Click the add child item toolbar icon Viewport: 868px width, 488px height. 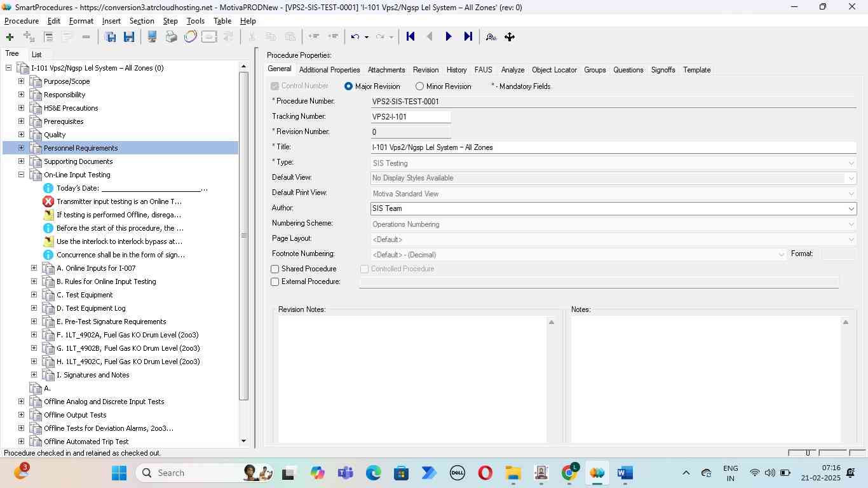coord(29,37)
